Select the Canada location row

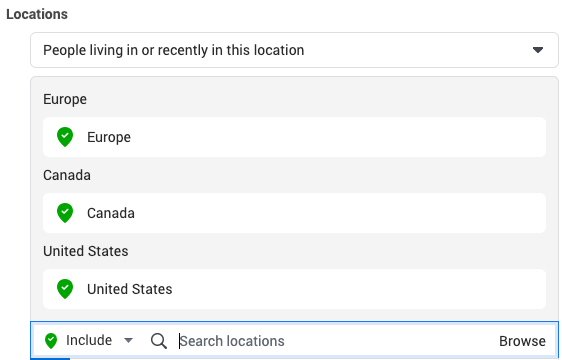point(294,213)
